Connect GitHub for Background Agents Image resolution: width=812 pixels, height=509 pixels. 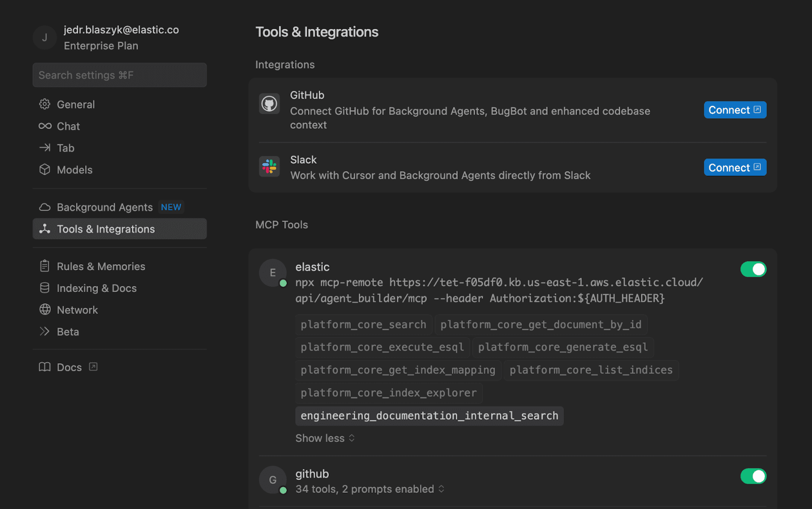(x=734, y=110)
